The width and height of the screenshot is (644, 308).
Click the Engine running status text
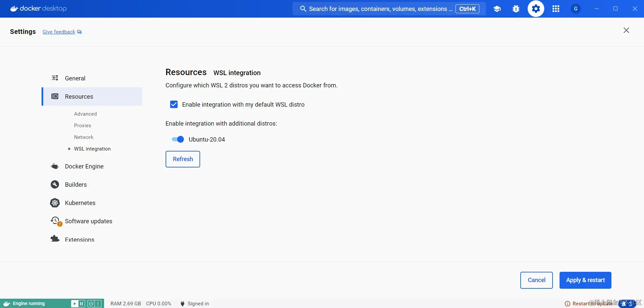coord(29,303)
